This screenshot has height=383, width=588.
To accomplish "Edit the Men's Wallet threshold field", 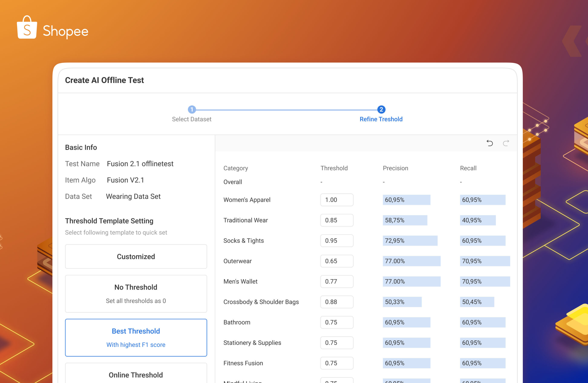I will [337, 282].
